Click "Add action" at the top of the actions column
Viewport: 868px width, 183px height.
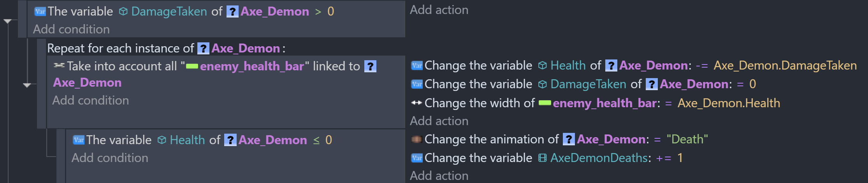coord(439,10)
